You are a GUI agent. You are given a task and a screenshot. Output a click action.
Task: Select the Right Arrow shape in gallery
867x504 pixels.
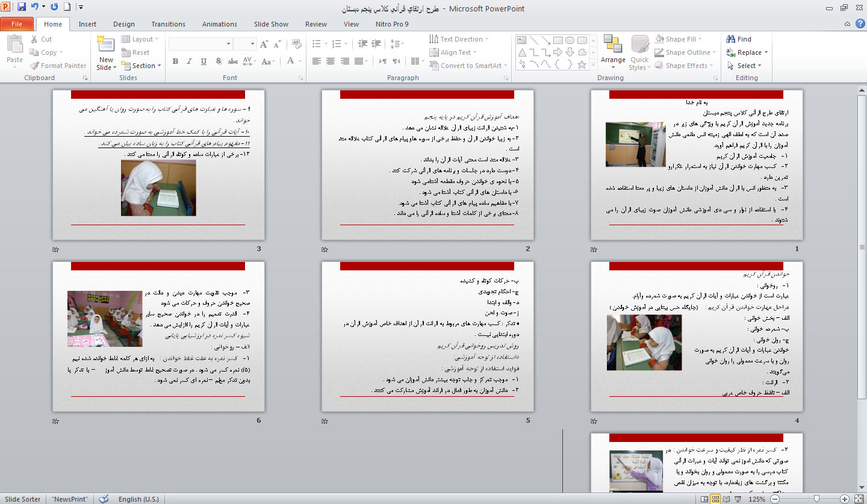click(558, 52)
